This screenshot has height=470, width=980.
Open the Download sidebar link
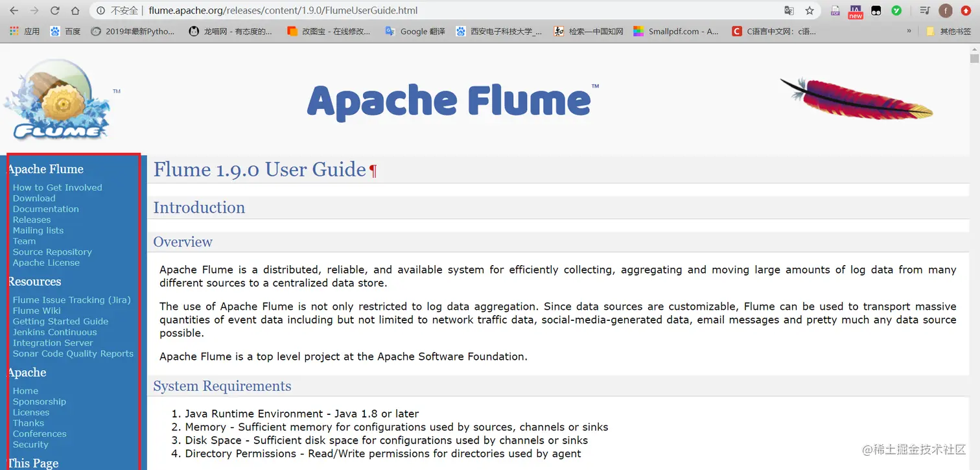click(x=34, y=198)
